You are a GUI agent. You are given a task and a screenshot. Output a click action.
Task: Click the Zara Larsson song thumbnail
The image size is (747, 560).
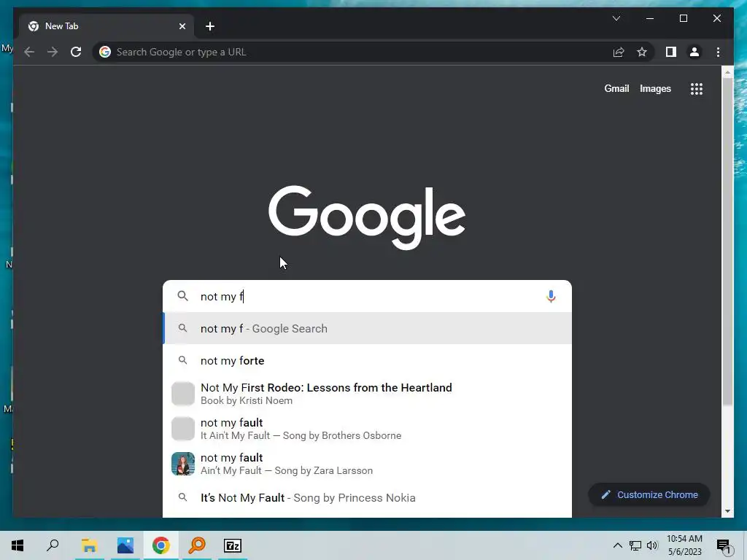[x=183, y=464]
